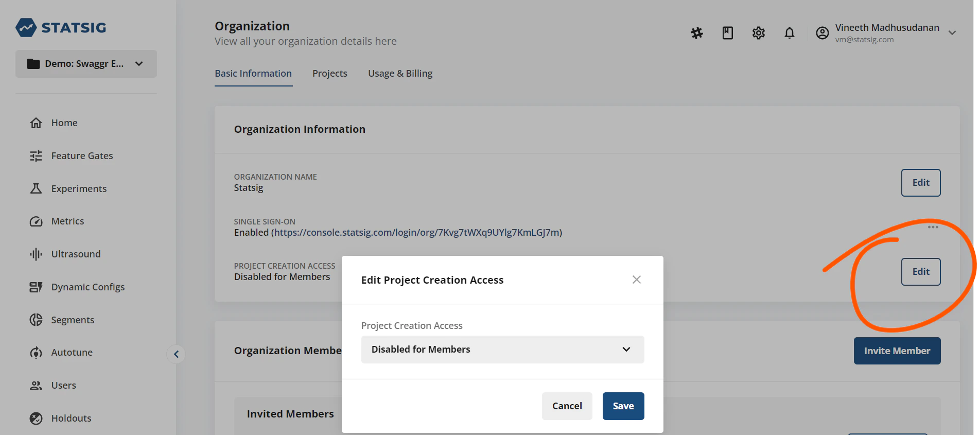Click the Statsig organization name value

[x=249, y=188]
